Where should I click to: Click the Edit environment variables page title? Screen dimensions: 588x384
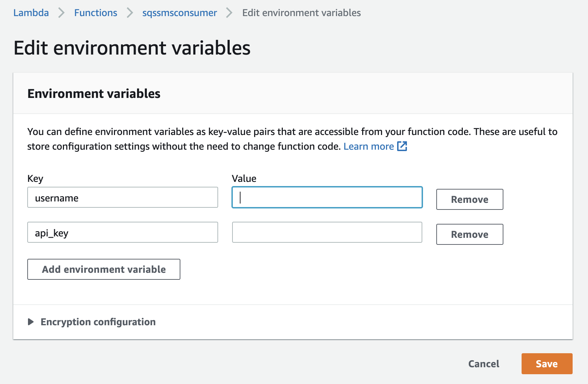[x=132, y=48]
